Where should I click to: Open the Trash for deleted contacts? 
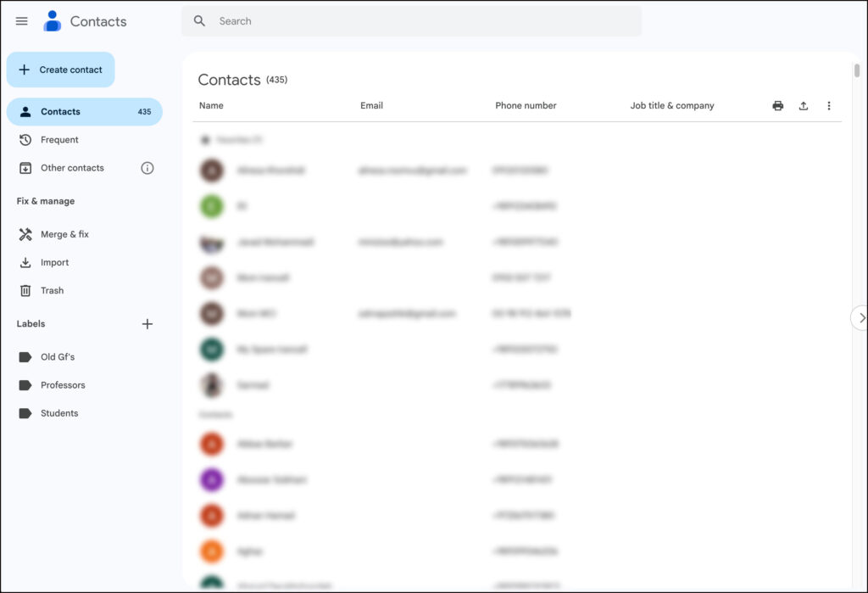tap(51, 290)
